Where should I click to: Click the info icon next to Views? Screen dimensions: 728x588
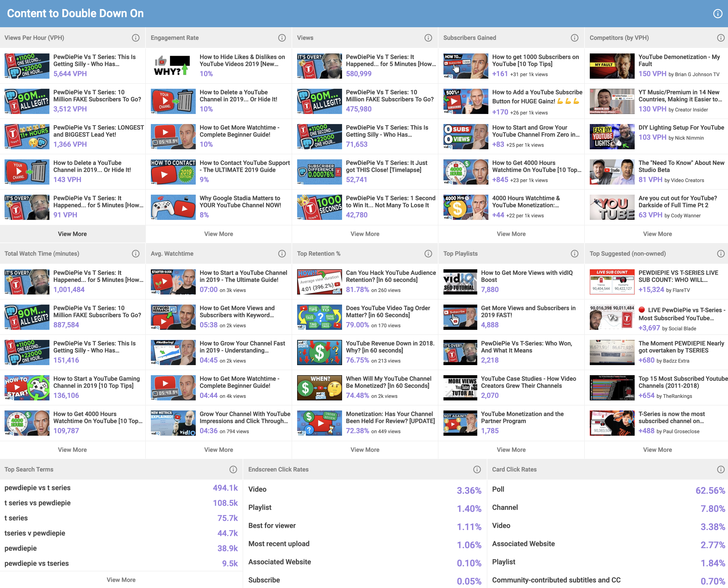coord(428,38)
